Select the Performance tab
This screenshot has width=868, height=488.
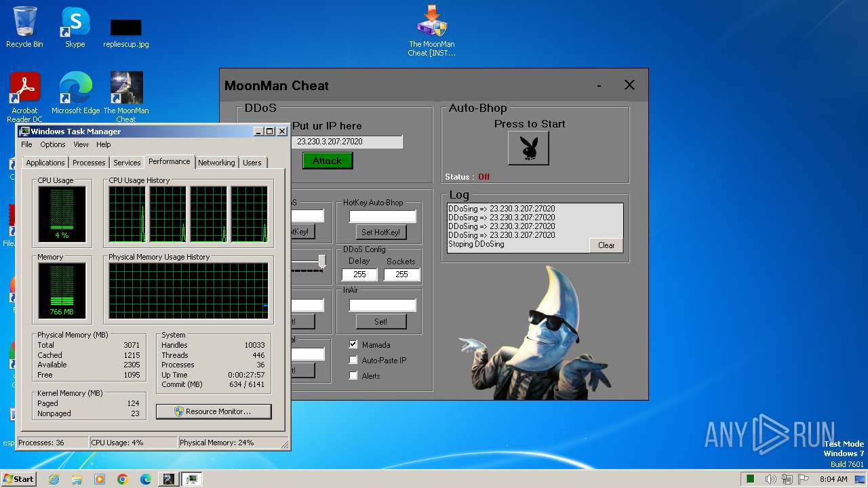(x=170, y=161)
